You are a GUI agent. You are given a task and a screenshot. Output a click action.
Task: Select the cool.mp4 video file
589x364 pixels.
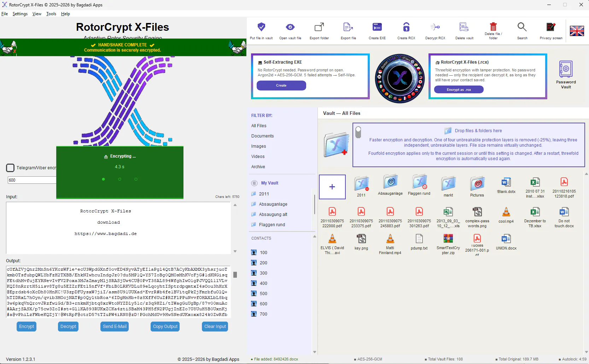(x=506, y=212)
